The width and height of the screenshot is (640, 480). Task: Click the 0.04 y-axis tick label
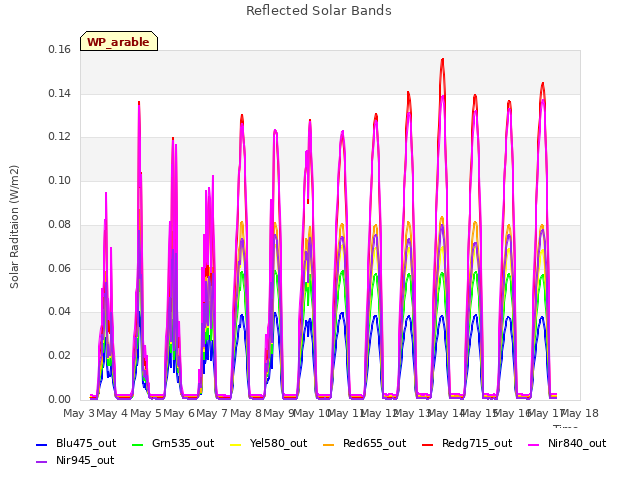(x=59, y=312)
